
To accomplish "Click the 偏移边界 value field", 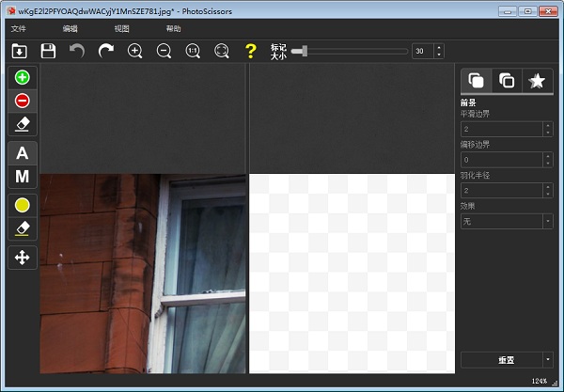I will pos(502,160).
